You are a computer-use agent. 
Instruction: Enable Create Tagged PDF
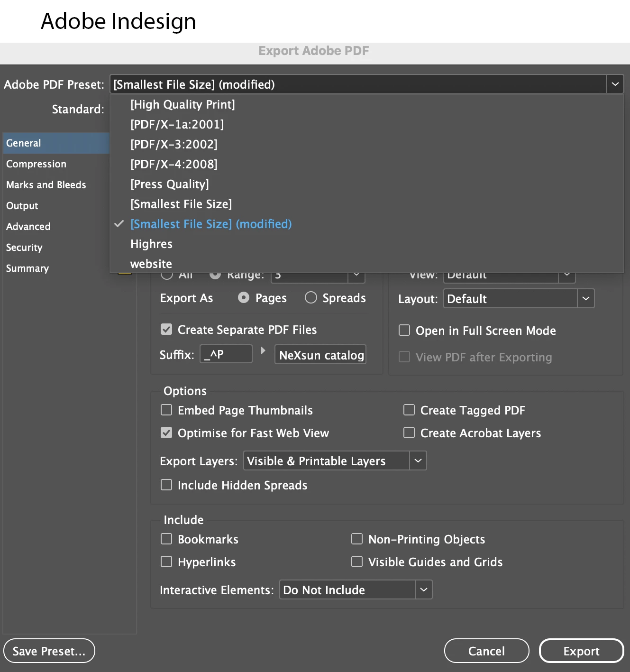tap(409, 410)
